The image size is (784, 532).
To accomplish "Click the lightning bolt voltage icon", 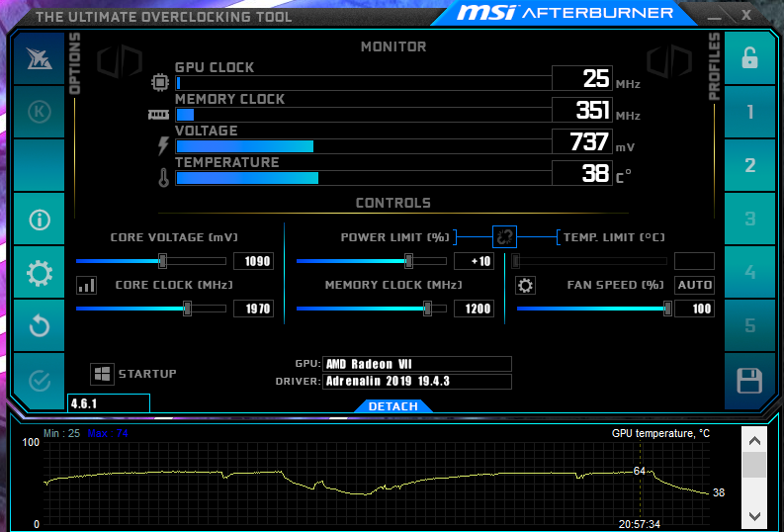I will click(163, 146).
